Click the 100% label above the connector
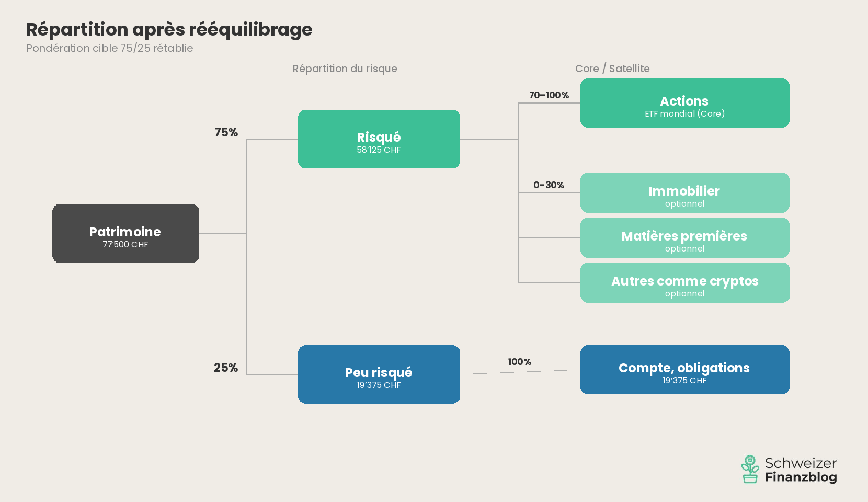Viewport: 868px width, 502px height. [x=519, y=362]
